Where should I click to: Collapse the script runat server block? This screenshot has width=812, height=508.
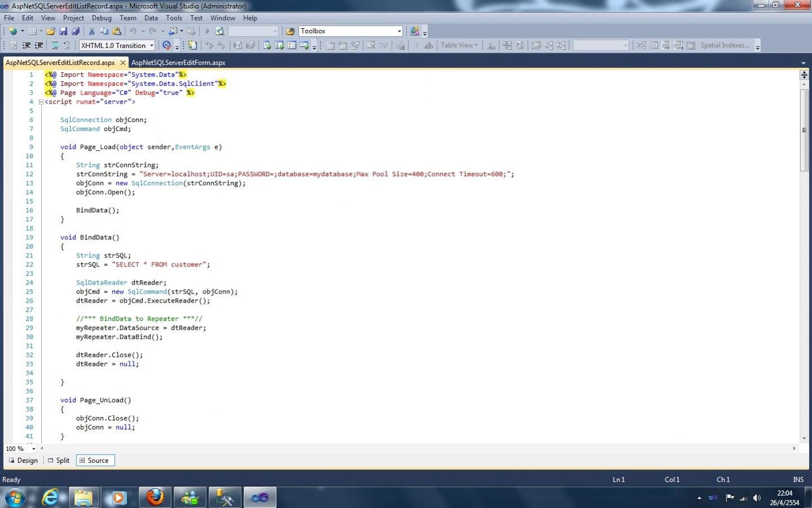click(x=41, y=102)
